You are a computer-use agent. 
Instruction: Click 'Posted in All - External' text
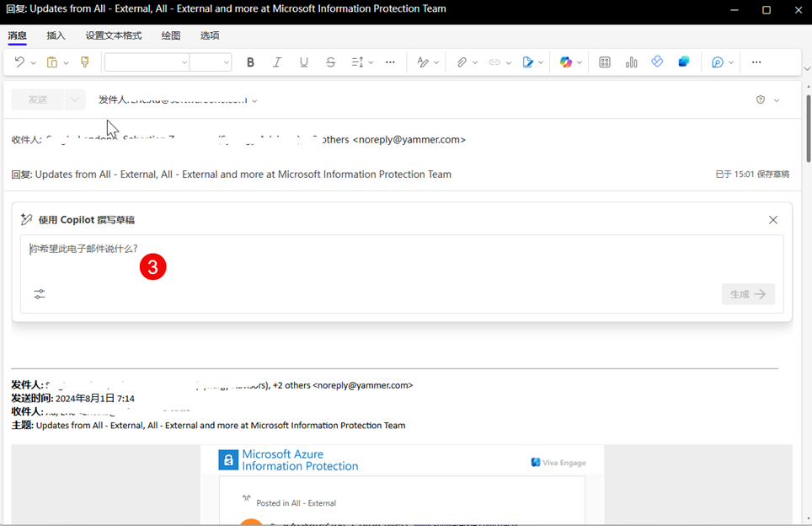[x=296, y=503]
